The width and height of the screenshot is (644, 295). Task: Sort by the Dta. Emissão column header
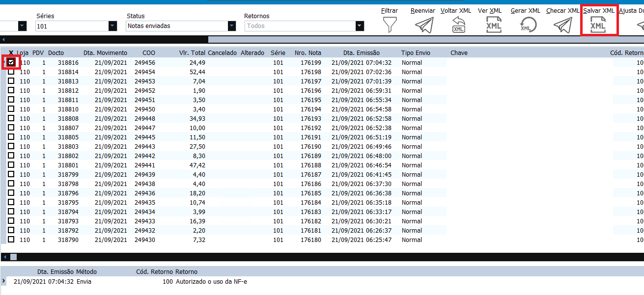[362, 53]
